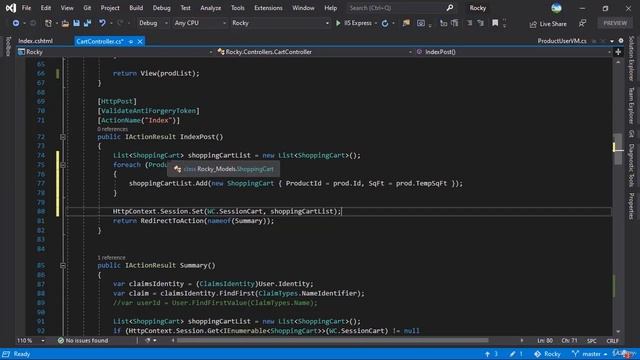The image size is (640, 360).
Task: Click the Open File folder icon
Action: click(x=65, y=23)
